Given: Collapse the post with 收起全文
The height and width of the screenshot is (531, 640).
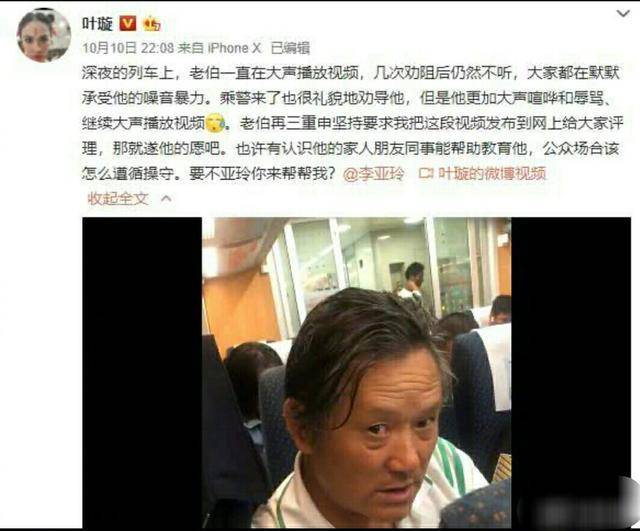Looking at the screenshot, I should pos(118,199).
